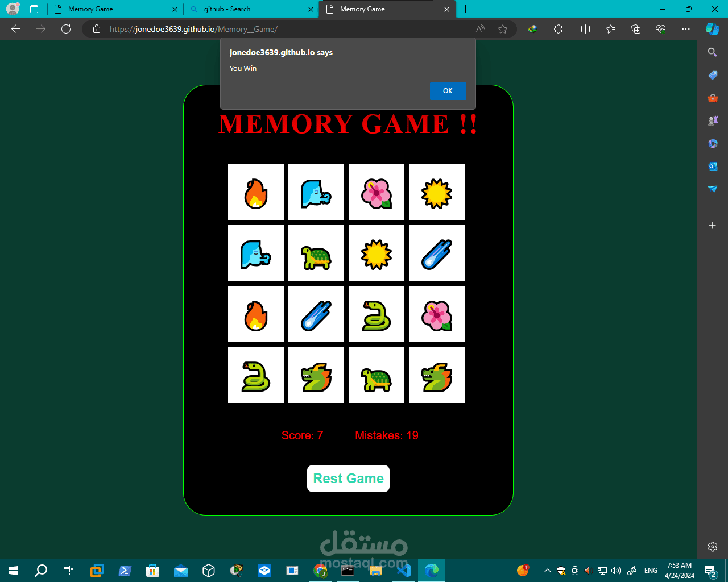728x582 pixels.
Task: Flip the snake card in third row
Action: (377, 314)
